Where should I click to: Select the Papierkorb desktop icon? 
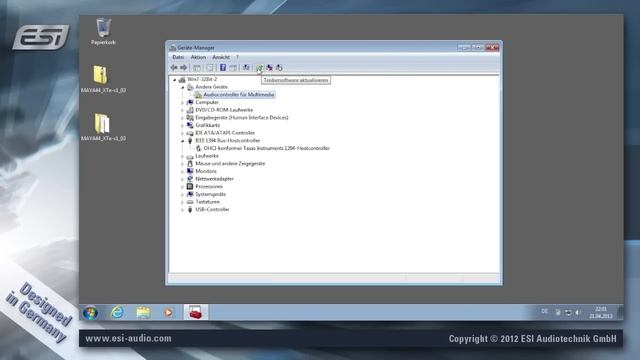tap(103, 31)
